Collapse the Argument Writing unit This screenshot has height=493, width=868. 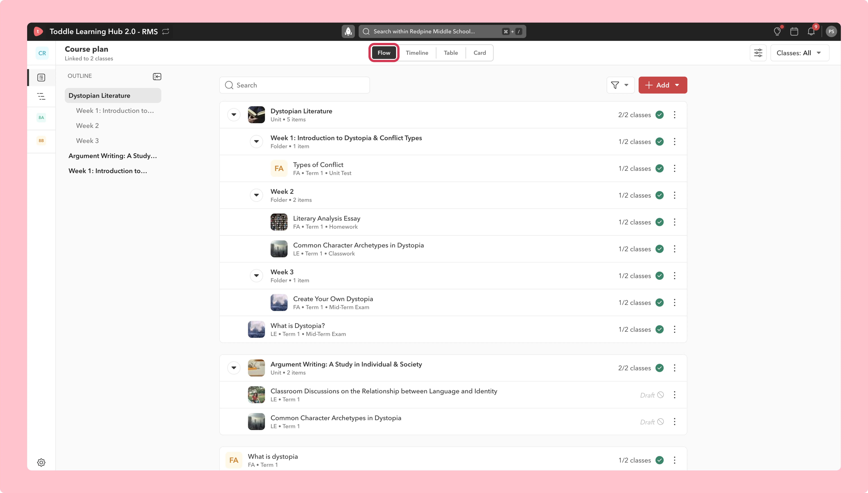point(234,368)
